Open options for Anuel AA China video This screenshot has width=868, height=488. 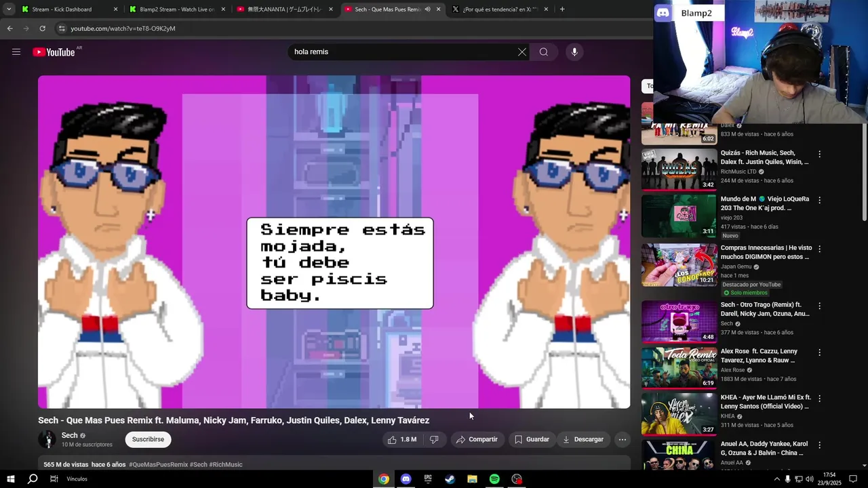coord(819,445)
